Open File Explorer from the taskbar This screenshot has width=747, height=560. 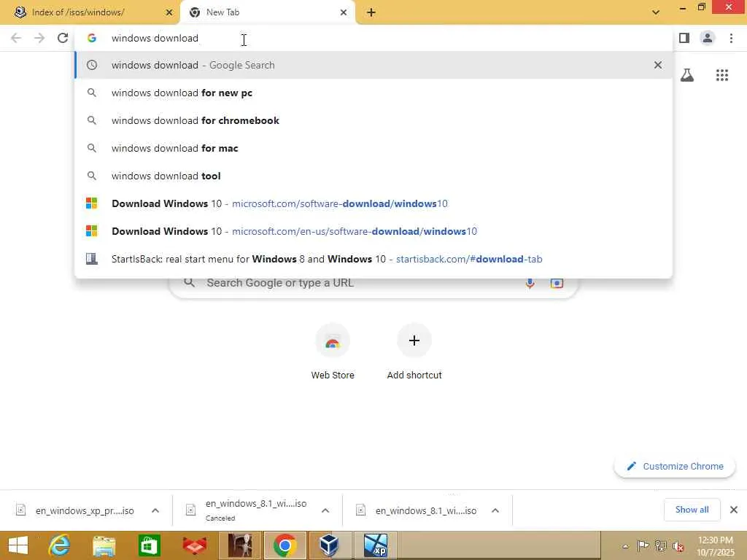click(104, 545)
